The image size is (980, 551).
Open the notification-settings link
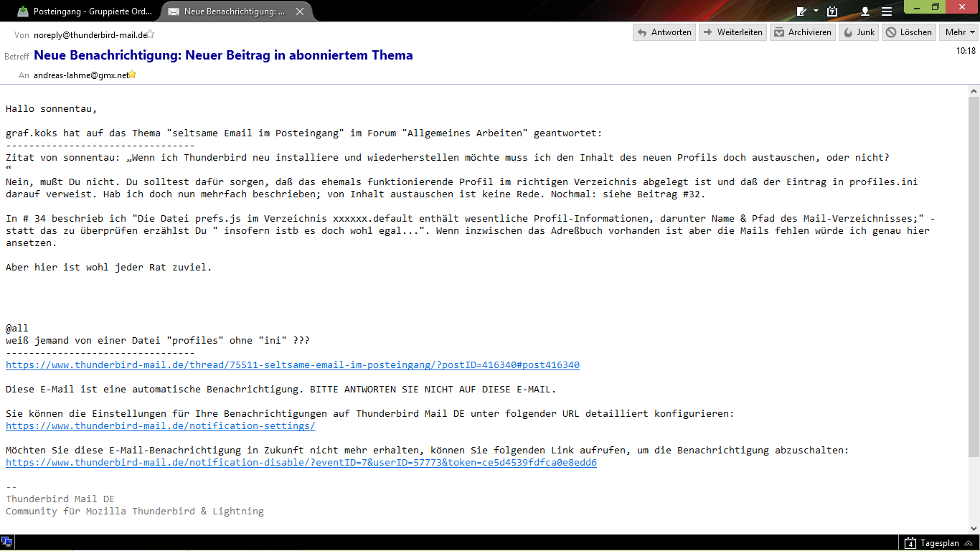tap(161, 426)
